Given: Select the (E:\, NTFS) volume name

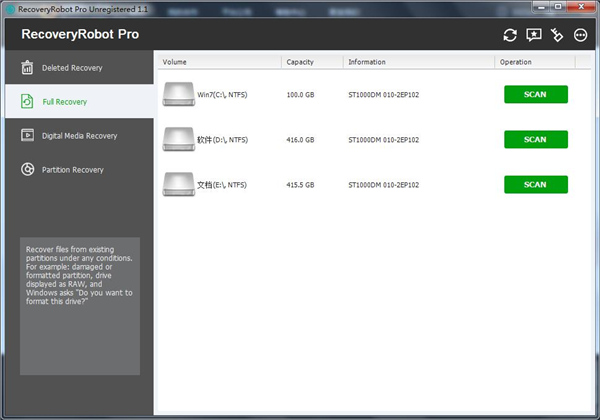Looking at the screenshot, I should point(222,185).
